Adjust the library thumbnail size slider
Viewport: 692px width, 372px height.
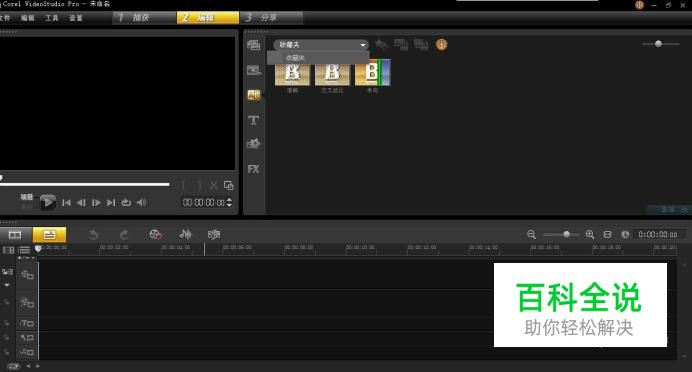pos(661,44)
